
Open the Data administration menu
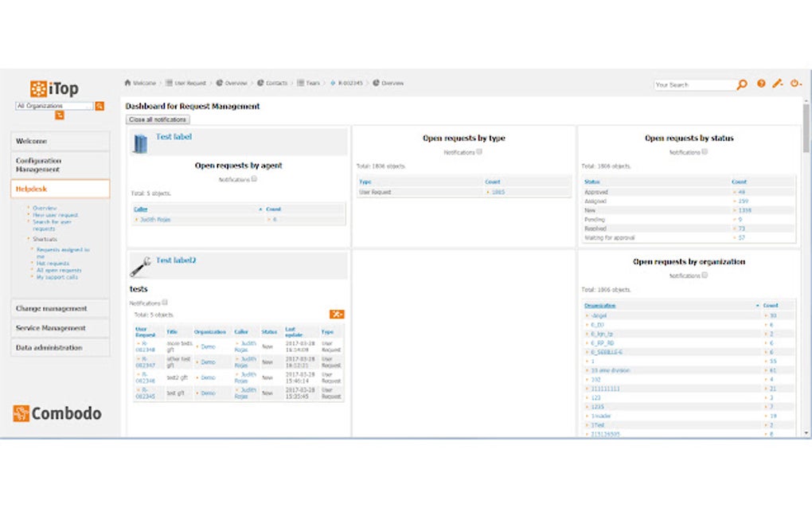60,348
